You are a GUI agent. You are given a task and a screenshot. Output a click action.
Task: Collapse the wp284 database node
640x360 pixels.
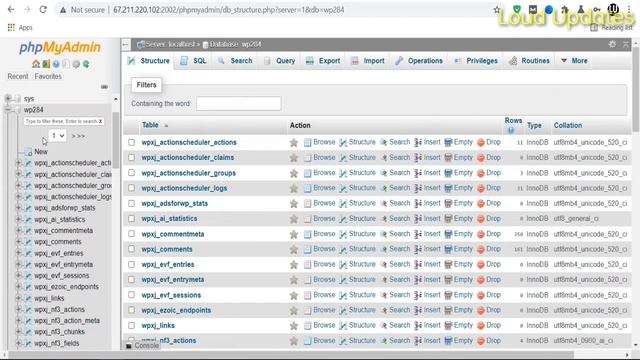click(x=8, y=109)
